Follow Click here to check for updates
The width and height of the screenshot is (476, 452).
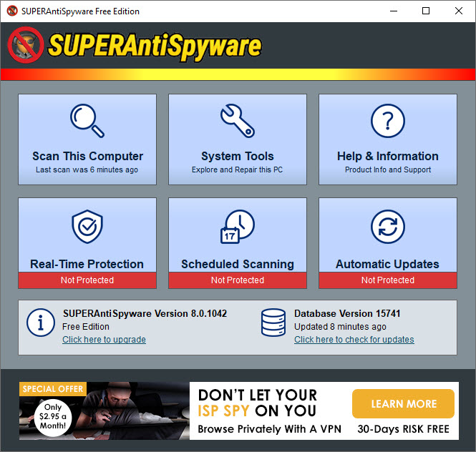354,340
